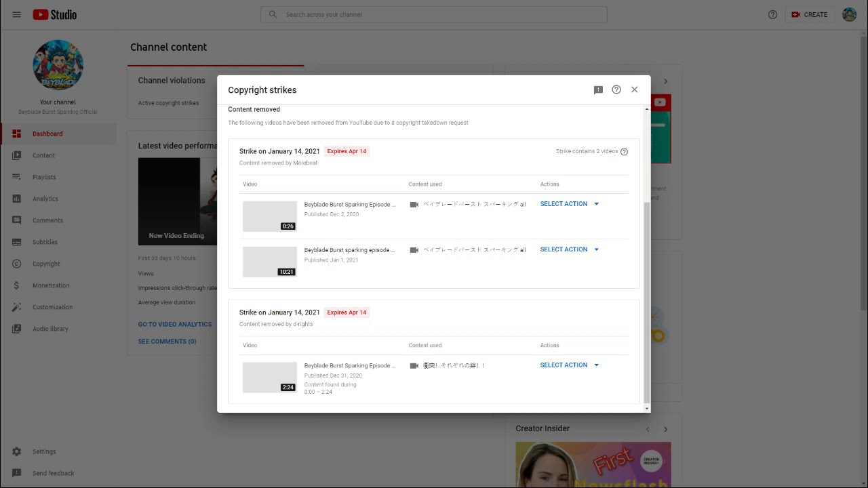868x488 pixels.
Task: Click the Comments icon in sidebar
Action: [x=17, y=220]
